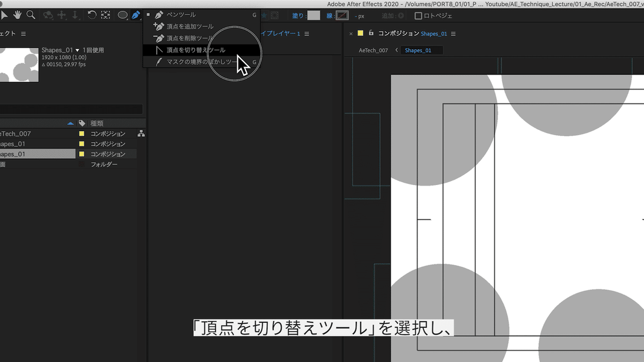Choose ペンツール from the flyout menu

tap(201, 14)
